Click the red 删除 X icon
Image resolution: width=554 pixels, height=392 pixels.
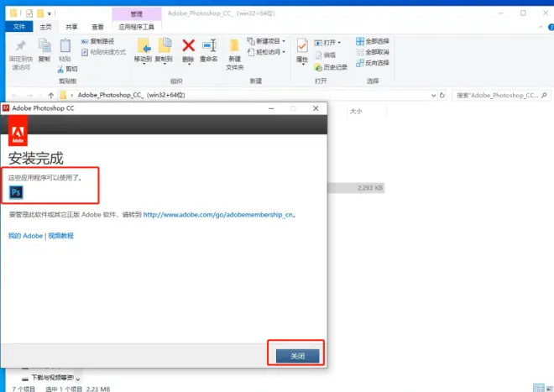(x=188, y=45)
